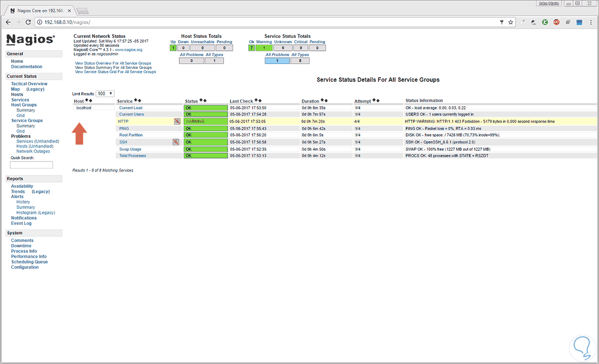Click notifications-disabled icon on HTTP row

(177, 121)
